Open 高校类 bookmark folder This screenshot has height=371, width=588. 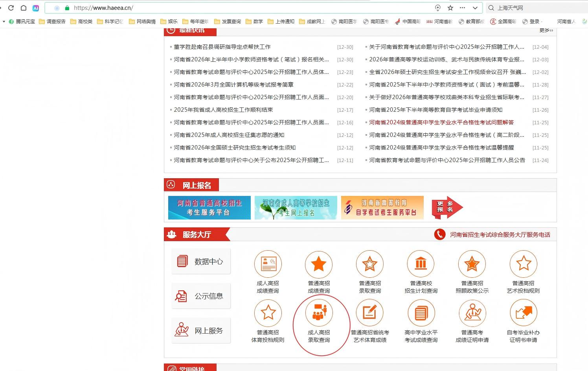pos(81,21)
